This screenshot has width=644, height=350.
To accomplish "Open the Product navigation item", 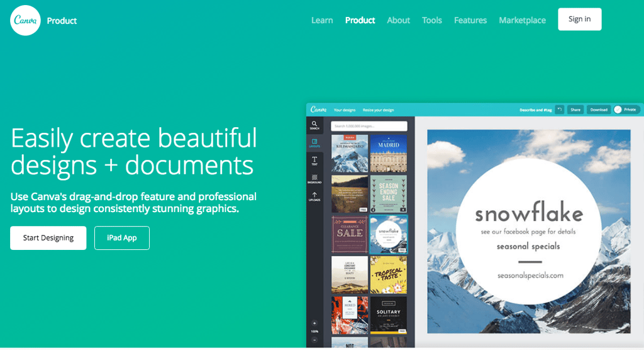I will [360, 20].
